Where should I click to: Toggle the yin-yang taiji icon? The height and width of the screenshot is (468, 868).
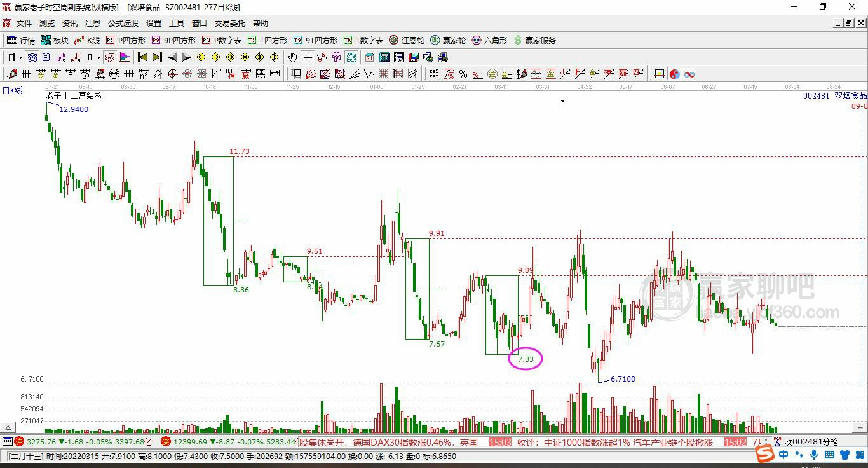[x=674, y=74]
